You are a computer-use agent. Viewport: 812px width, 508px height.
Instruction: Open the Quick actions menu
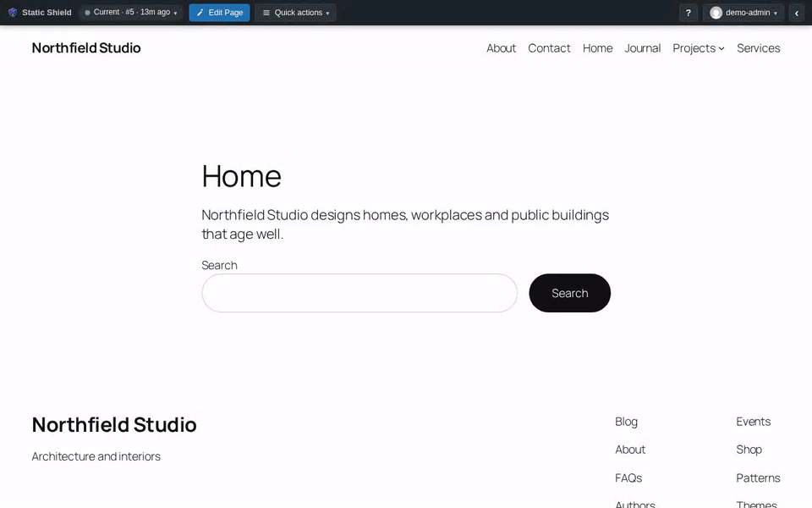pos(296,13)
